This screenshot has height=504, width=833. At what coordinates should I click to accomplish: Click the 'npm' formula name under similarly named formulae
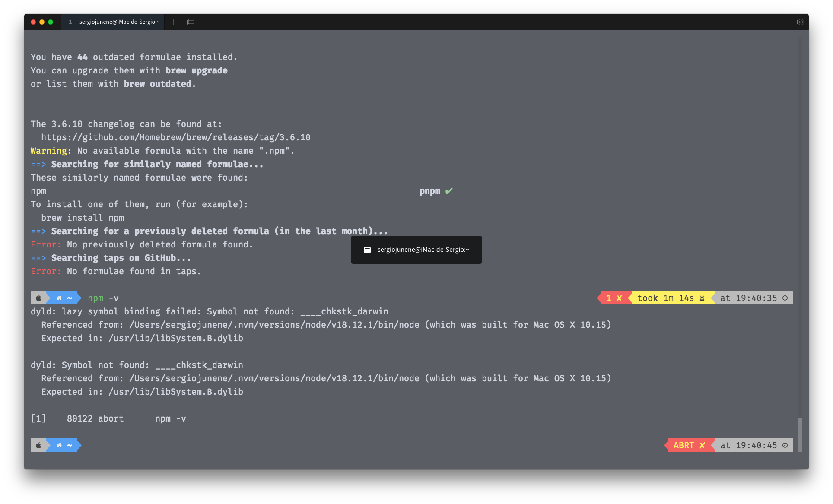[x=38, y=191]
